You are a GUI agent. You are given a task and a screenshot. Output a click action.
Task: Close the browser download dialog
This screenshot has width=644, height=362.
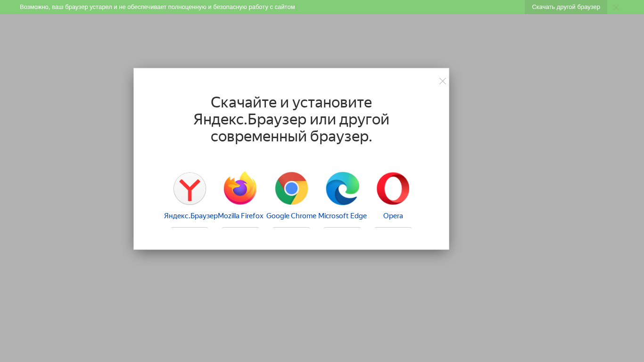[x=442, y=81]
